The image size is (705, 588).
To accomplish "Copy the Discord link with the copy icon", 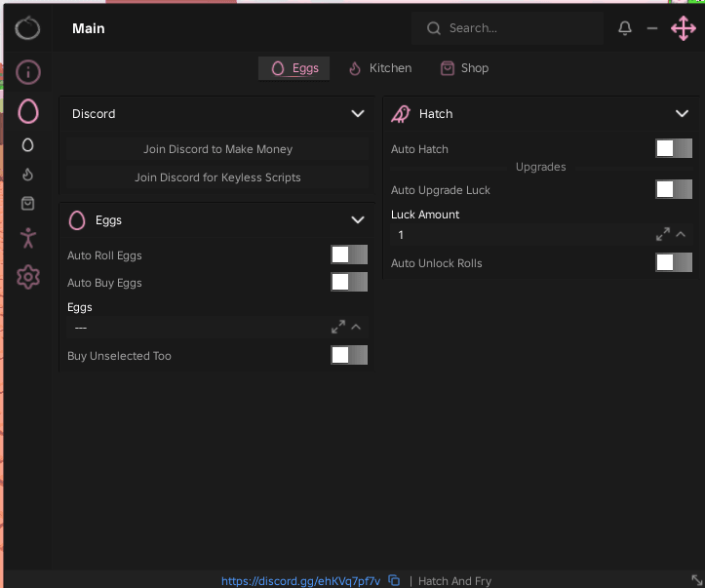I will [394, 580].
